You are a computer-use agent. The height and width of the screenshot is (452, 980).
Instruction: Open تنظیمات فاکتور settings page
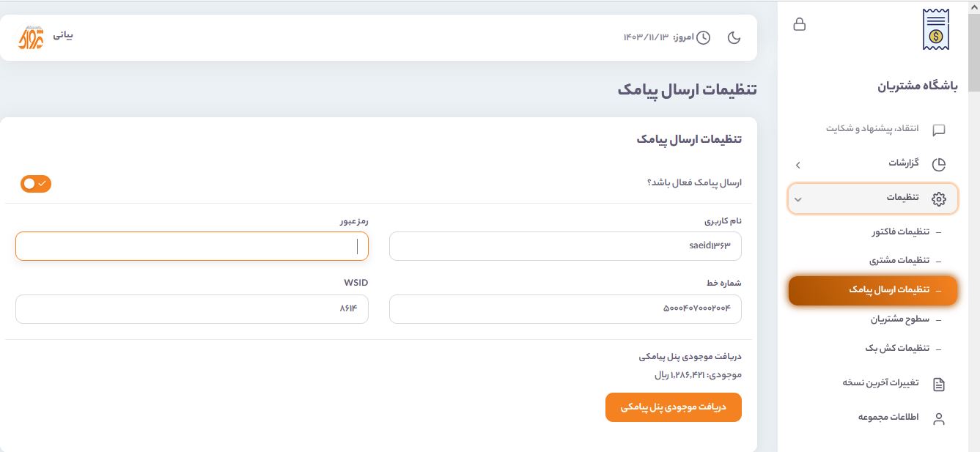(900, 232)
